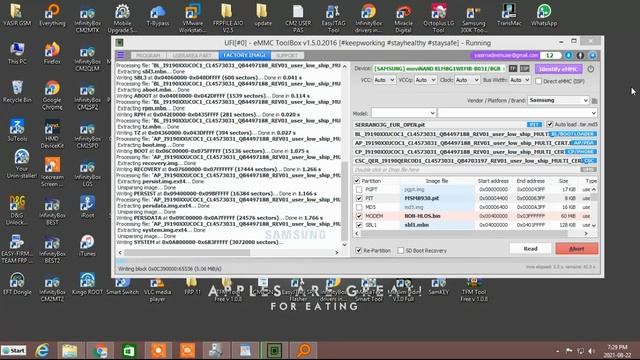Click the power icon beside Identify eMMC
Screen dimensions: 640x360
[591, 69]
